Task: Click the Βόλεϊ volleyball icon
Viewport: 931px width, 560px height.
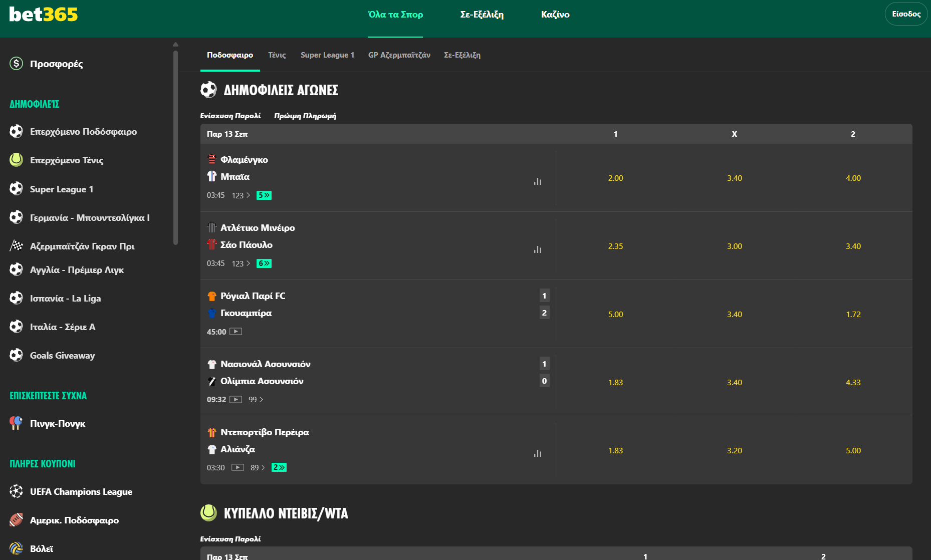Action: pyautogui.click(x=17, y=548)
